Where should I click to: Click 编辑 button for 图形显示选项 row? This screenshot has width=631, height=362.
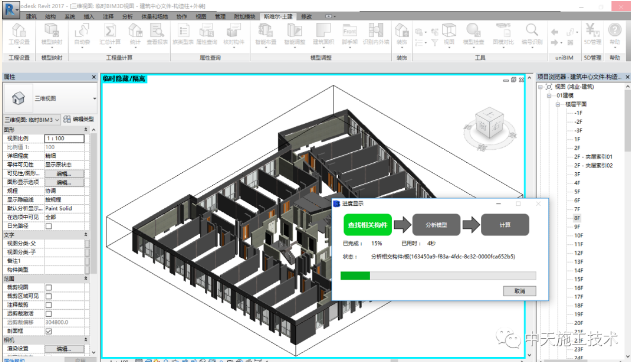point(64,182)
